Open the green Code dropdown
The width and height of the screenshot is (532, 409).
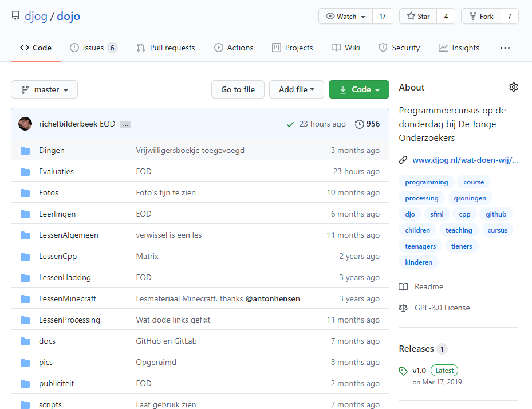(358, 89)
